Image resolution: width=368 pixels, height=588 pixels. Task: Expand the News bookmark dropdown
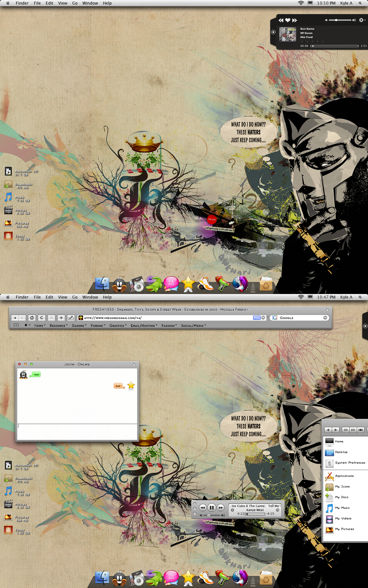(x=40, y=326)
